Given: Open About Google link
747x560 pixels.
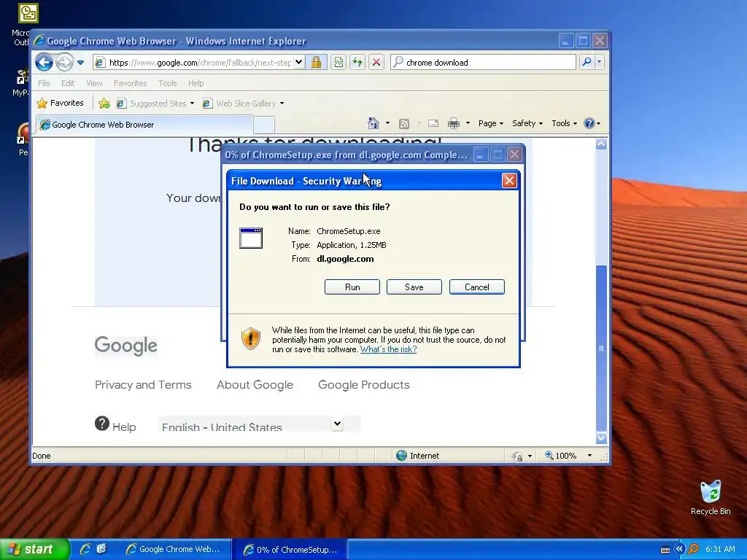Looking at the screenshot, I should coord(255,385).
